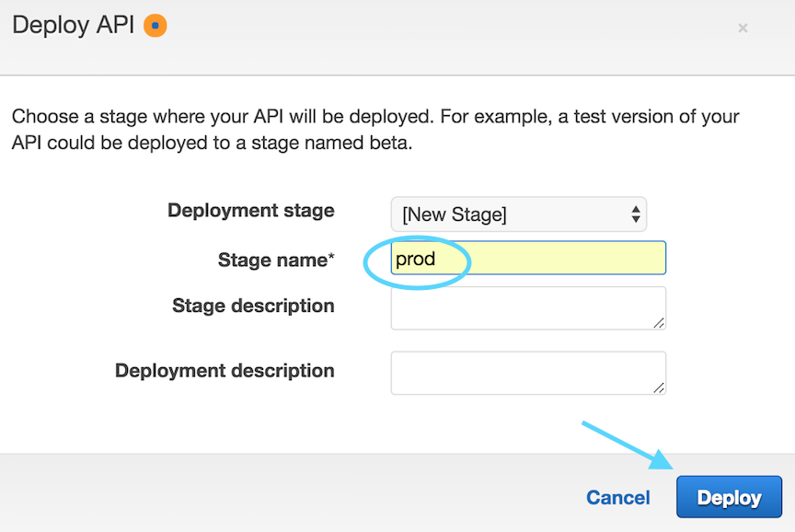Grab the Deployment description resize handle
Screen dimensions: 795x532
tap(659, 388)
